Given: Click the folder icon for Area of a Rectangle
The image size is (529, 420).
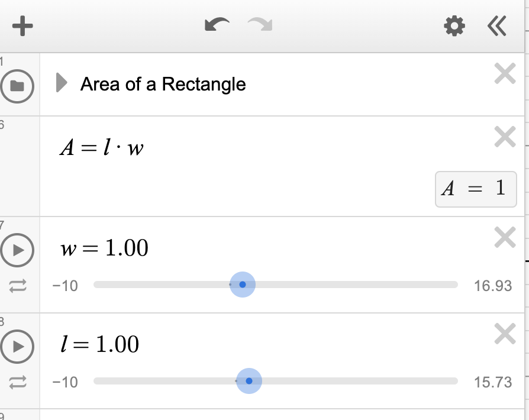Looking at the screenshot, I should click(x=18, y=86).
